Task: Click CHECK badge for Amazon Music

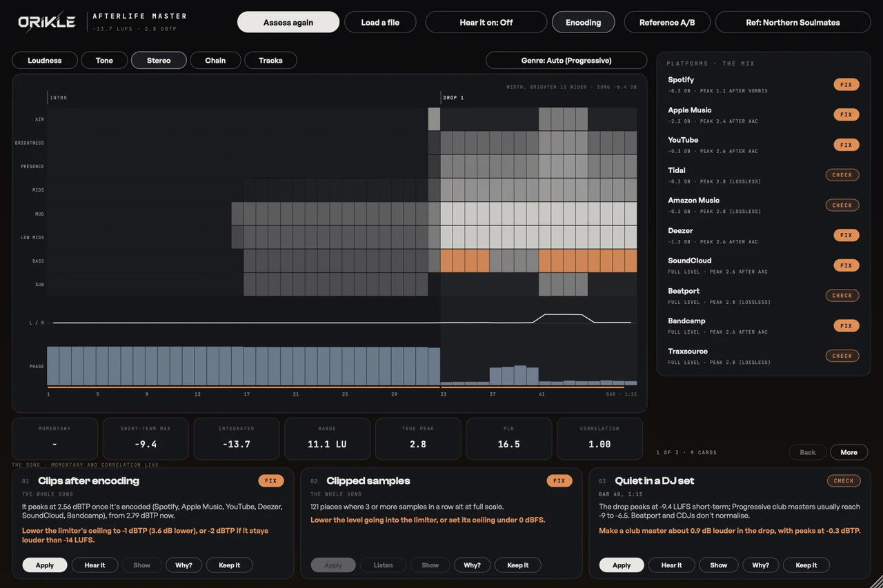Action: pos(842,205)
